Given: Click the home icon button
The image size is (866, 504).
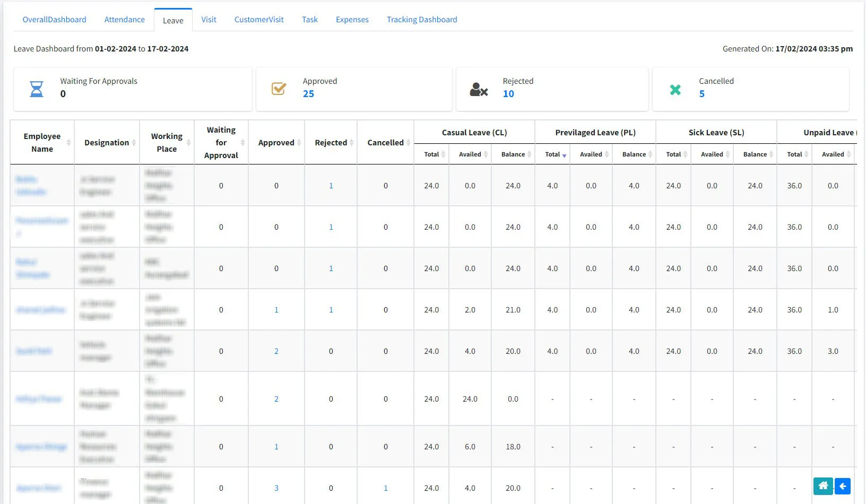Looking at the screenshot, I should point(823,486).
